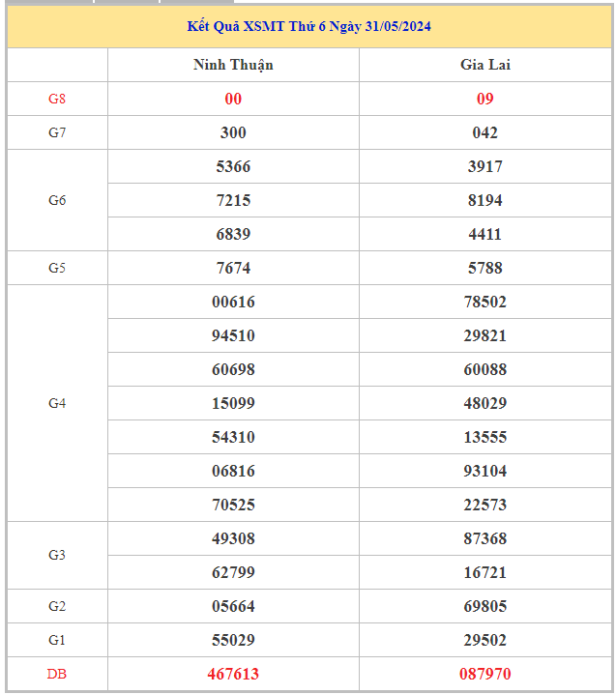The width and height of the screenshot is (616, 694).
Task: Select the Ninh Thuận column header
Action: point(233,65)
